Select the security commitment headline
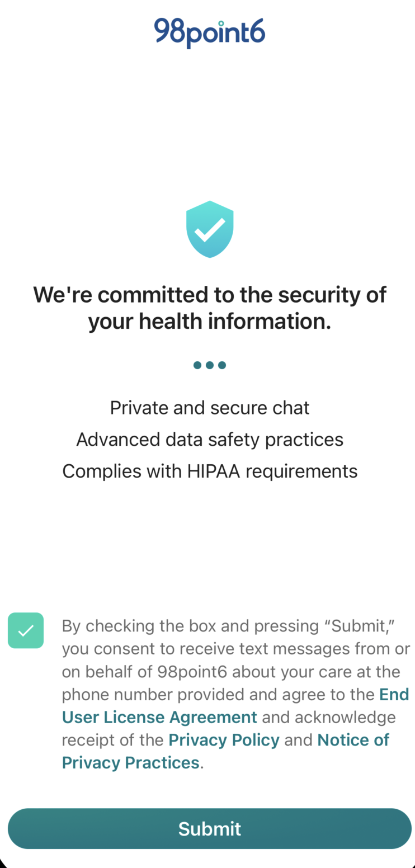 [210, 308]
